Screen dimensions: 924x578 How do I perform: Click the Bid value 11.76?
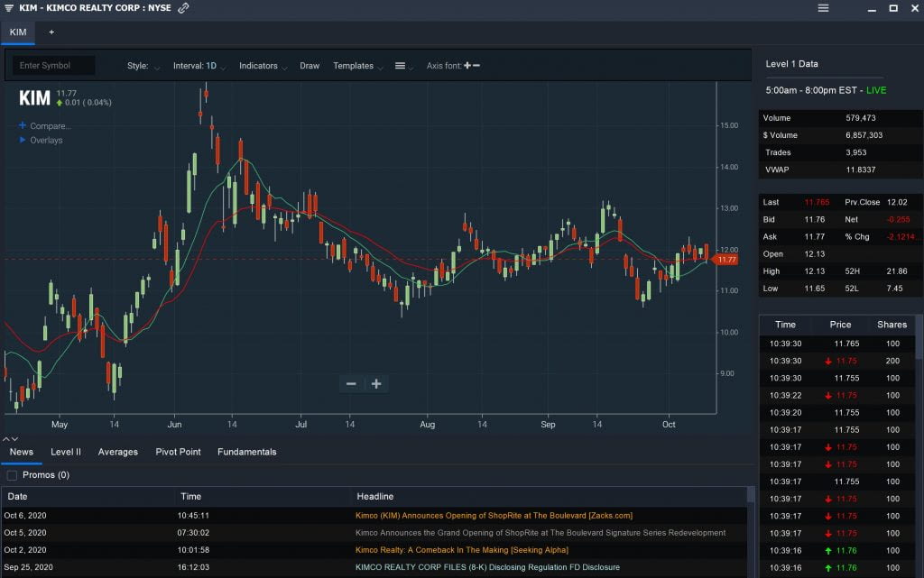[815, 219]
